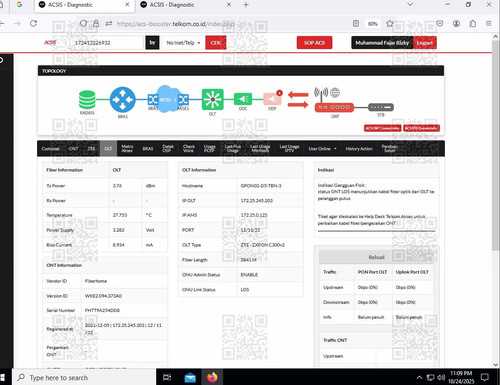Viewport: 500px width, 385px height.
Task: Open Firefox account icon
Action: 456,23
